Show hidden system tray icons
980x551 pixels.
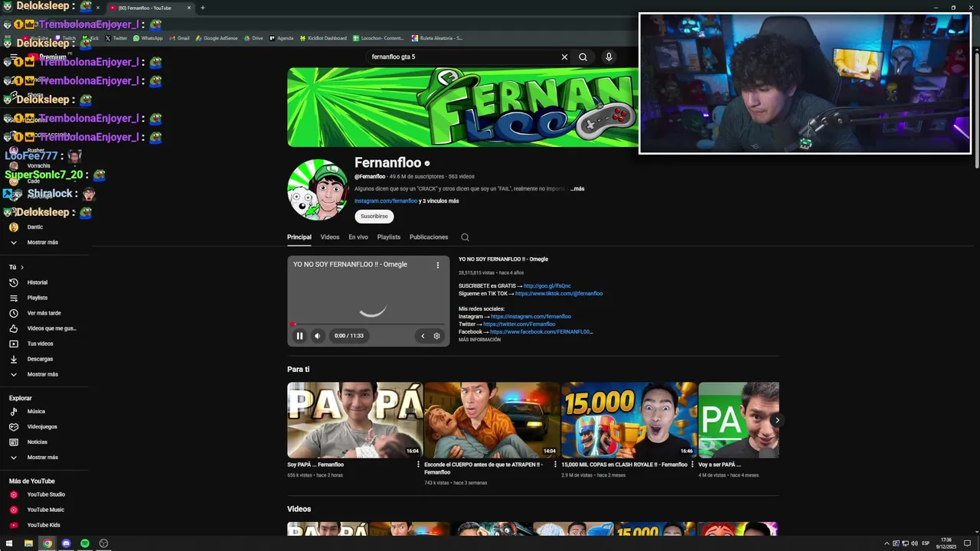[887, 543]
